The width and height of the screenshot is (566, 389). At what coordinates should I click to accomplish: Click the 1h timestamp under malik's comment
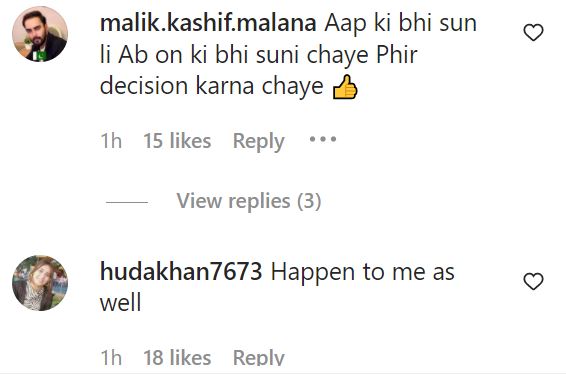point(111,140)
